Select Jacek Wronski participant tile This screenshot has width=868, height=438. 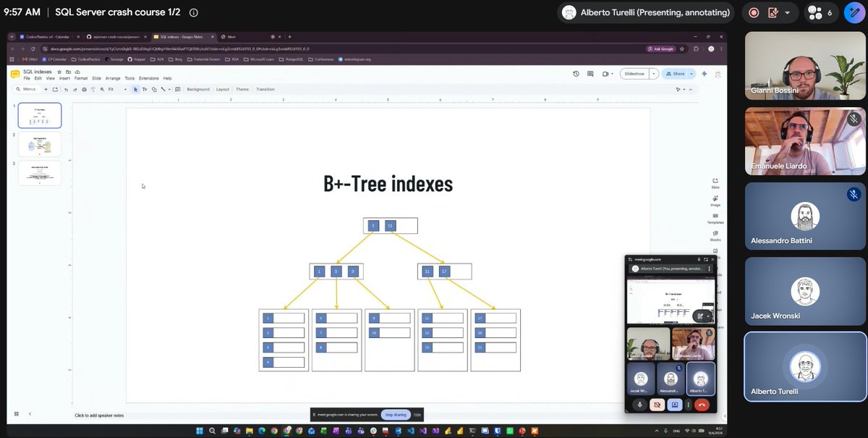pos(806,292)
